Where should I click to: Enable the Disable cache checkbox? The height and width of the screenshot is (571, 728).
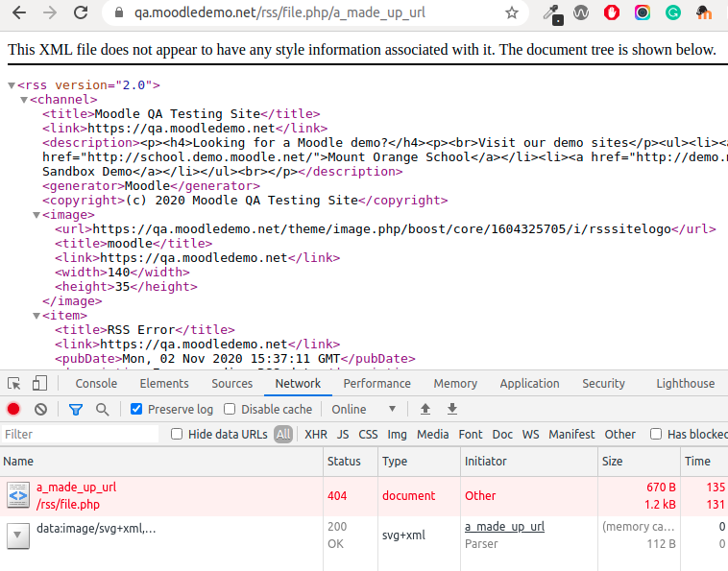(x=230, y=409)
